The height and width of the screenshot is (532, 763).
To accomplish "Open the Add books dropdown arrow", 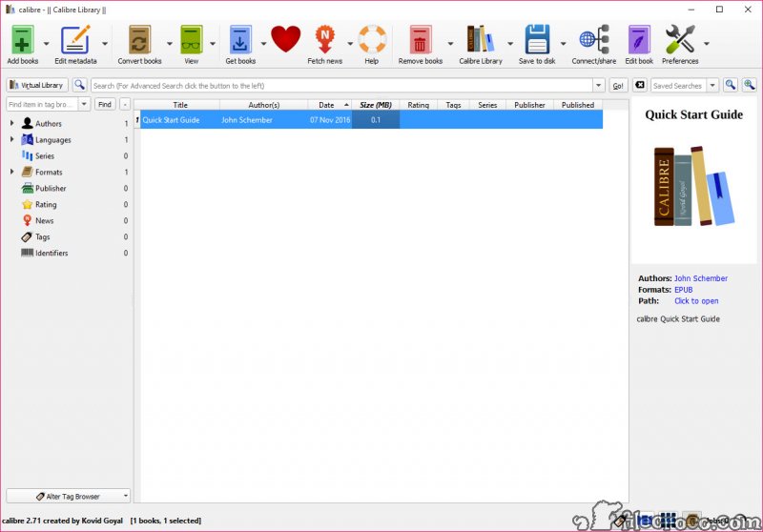I will pos(46,44).
